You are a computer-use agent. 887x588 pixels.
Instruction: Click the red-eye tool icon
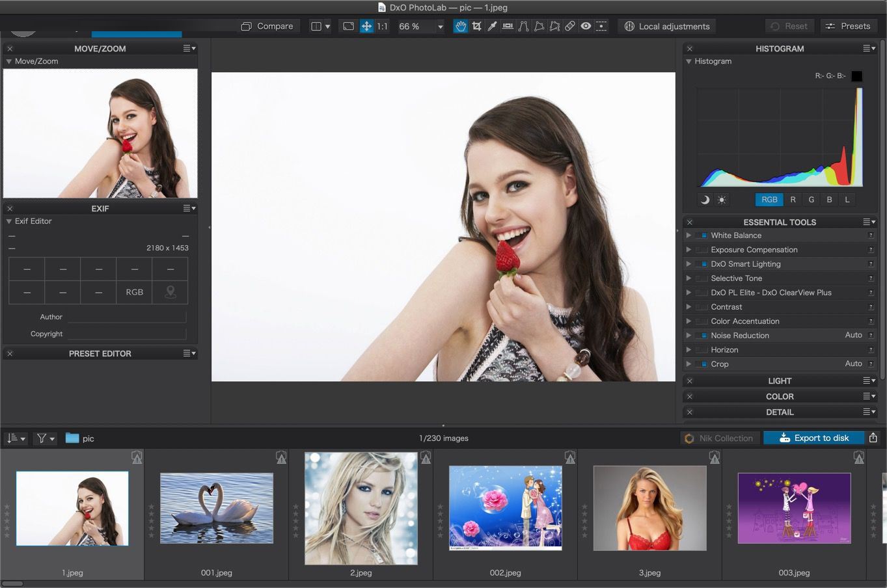click(x=586, y=26)
